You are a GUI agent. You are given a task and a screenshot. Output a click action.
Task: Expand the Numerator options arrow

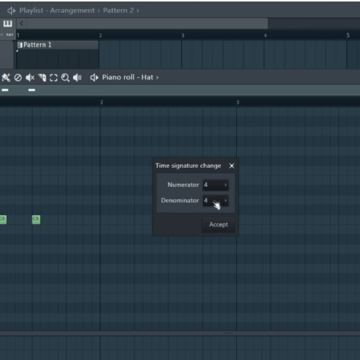click(226, 185)
